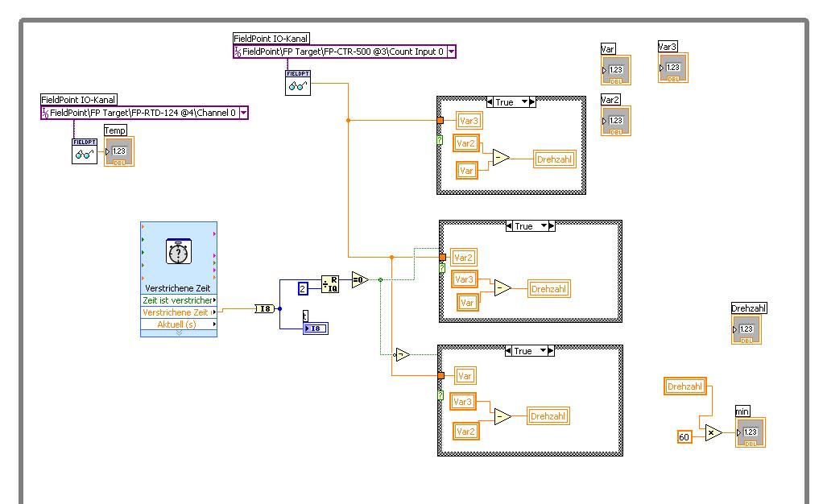The image size is (823, 504).
Task: Open the top case structure True selector dropdown
Action: [524, 102]
